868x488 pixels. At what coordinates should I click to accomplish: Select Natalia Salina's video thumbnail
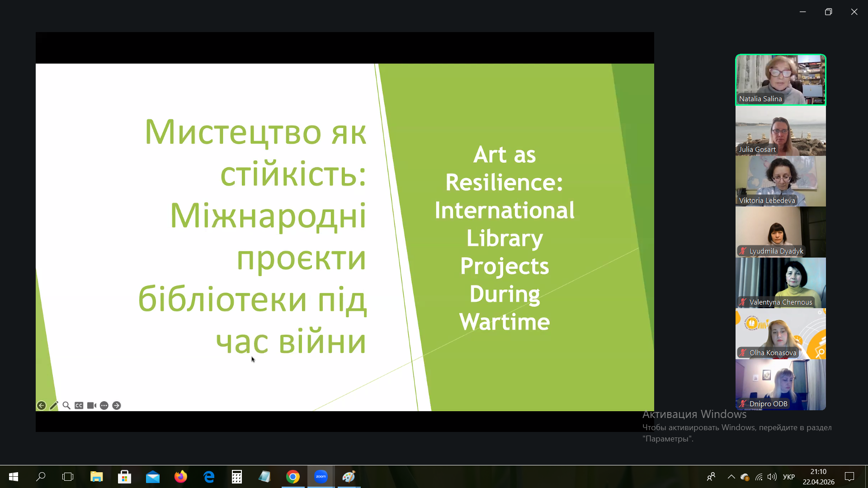781,80
